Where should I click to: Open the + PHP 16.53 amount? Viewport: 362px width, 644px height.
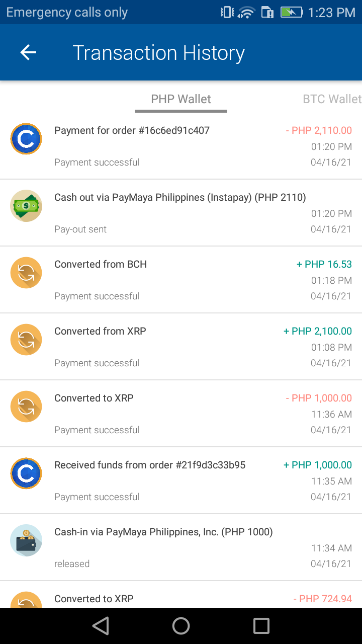(x=324, y=264)
